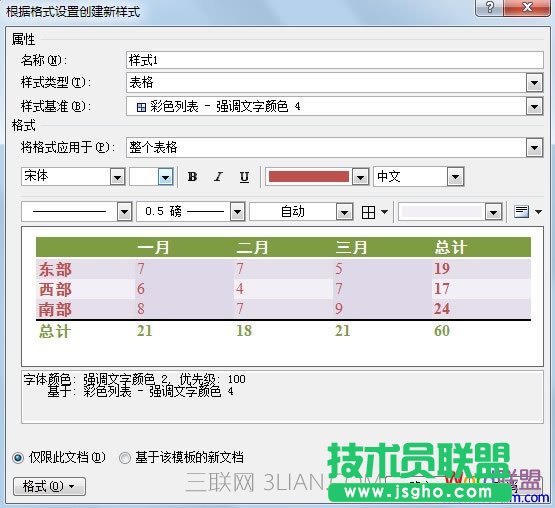Click preview row label 西部

55,289
